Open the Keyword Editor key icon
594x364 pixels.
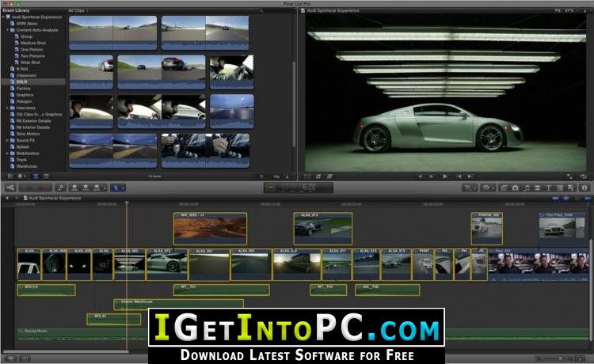point(61,188)
